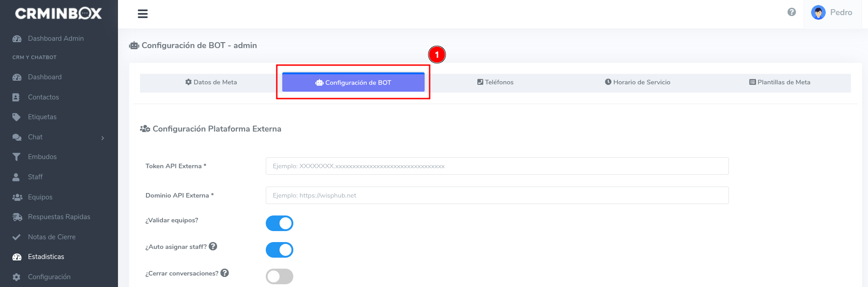This screenshot has width=868, height=287.
Task: Turn off Auto asignar staff switch
Action: pos(279,250)
